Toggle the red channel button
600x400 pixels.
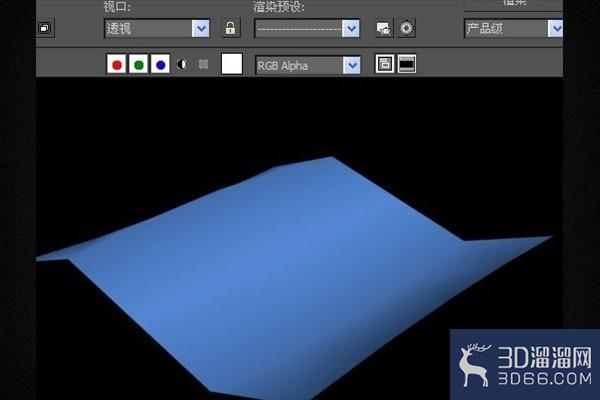pyautogui.click(x=117, y=64)
